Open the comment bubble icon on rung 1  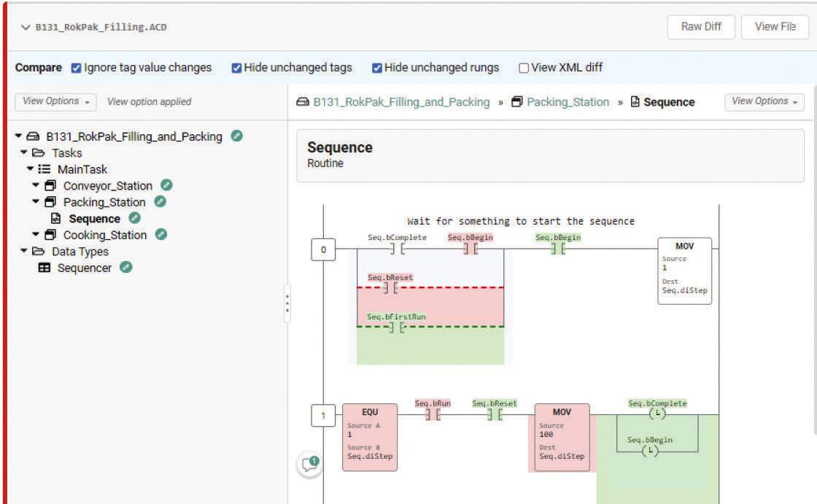[310, 465]
